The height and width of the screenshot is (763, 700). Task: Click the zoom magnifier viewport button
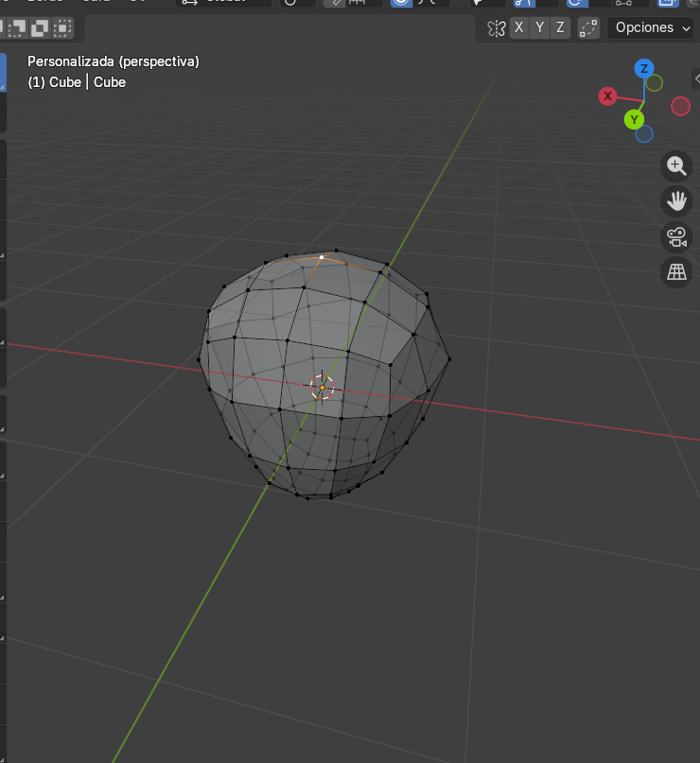click(x=676, y=166)
